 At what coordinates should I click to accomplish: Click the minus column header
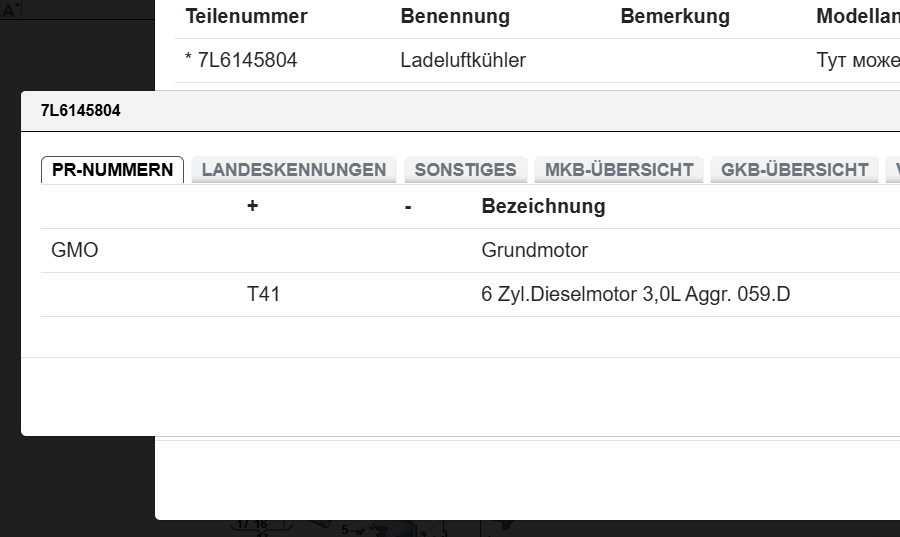[408, 207]
